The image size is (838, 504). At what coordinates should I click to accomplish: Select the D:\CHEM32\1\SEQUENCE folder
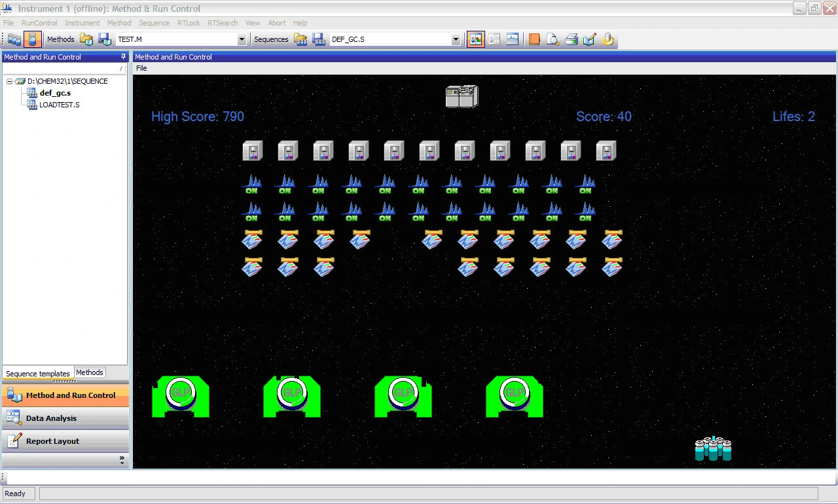(x=67, y=81)
